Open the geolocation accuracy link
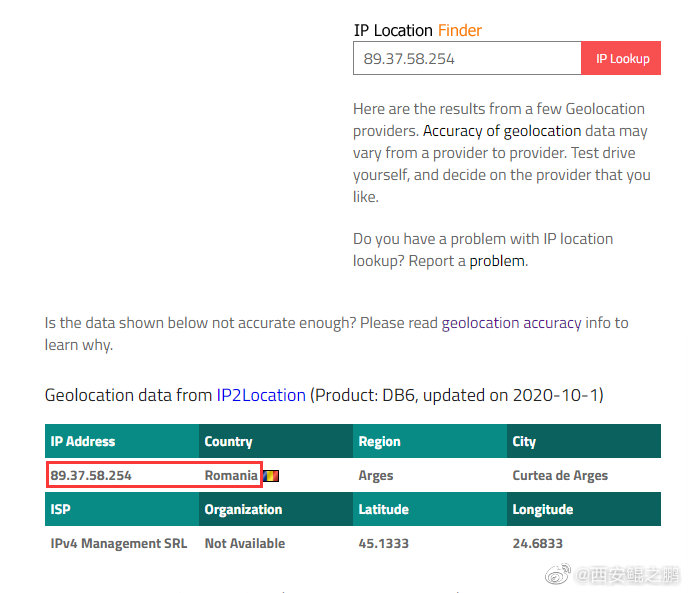 (x=511, y=323)
